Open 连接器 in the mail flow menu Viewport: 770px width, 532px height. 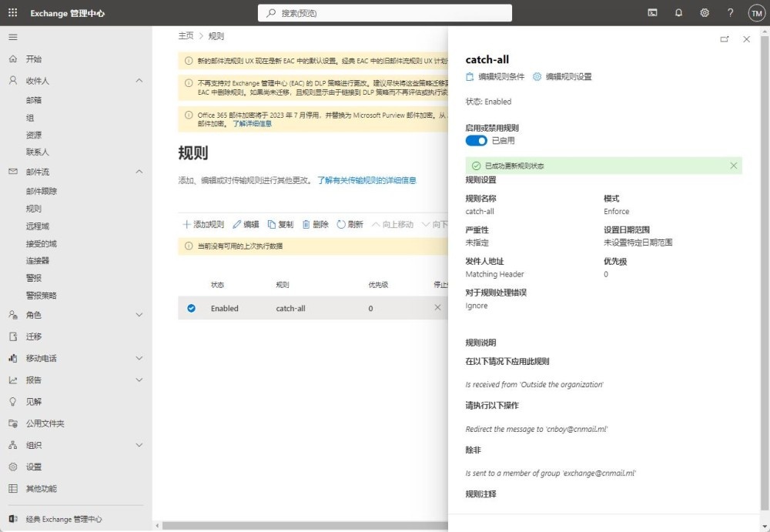tap(38, 261)
